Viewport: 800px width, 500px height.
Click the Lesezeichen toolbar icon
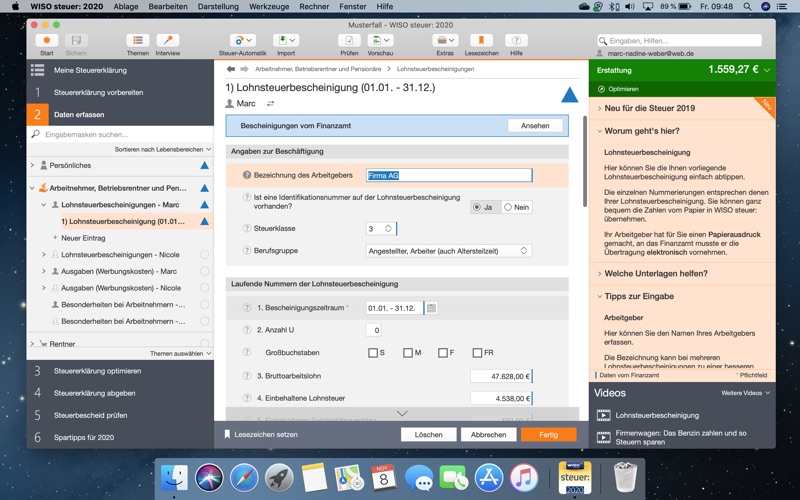tap(481, 40)
